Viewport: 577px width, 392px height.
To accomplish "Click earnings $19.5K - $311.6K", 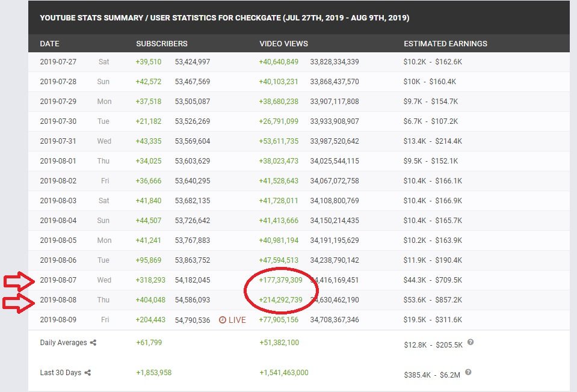I will click(x=433, y=320).
